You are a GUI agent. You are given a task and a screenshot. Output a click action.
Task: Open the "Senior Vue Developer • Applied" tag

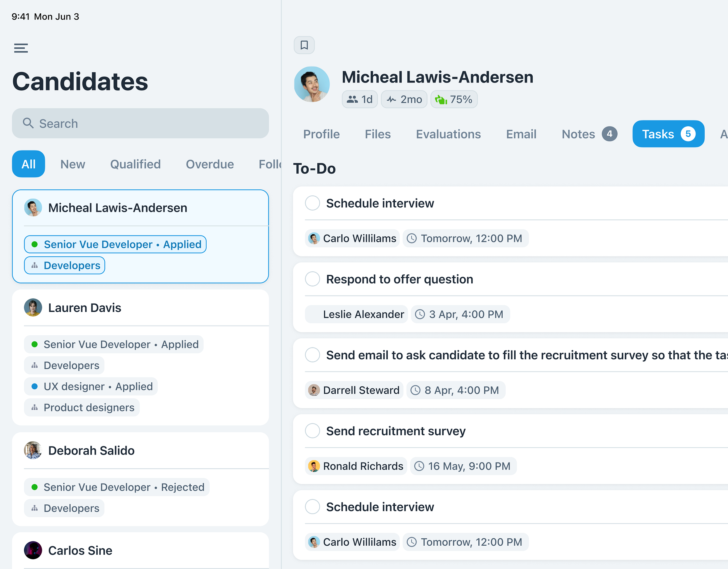pyautogui.click(x=115, y=244)
